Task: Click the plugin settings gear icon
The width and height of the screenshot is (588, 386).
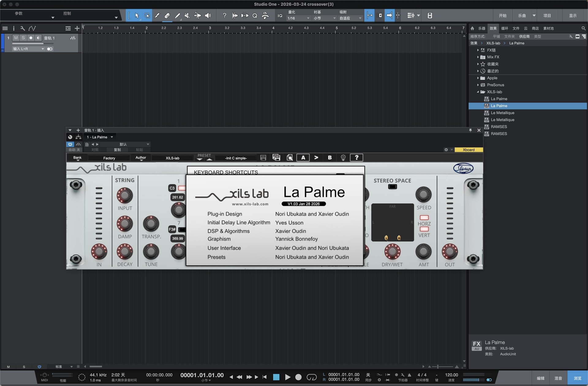Action: click(x=343, y=157)
